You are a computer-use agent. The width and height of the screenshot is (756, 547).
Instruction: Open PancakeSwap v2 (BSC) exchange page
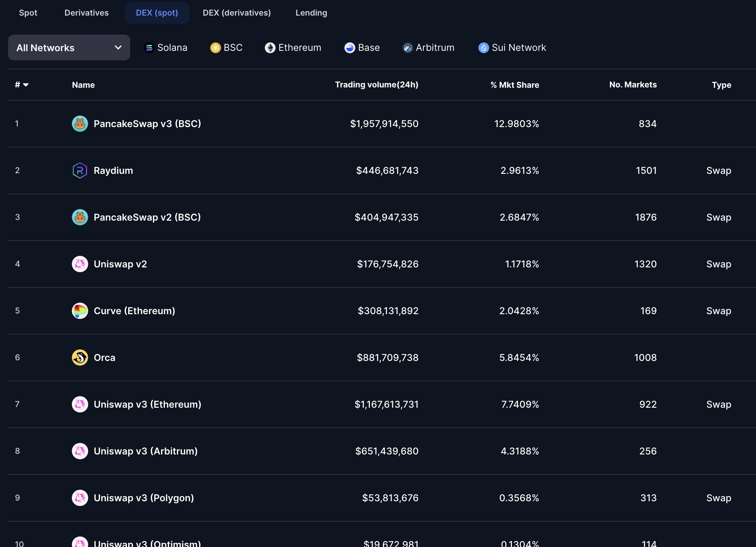pyautogui.click(x=147, y=217)
